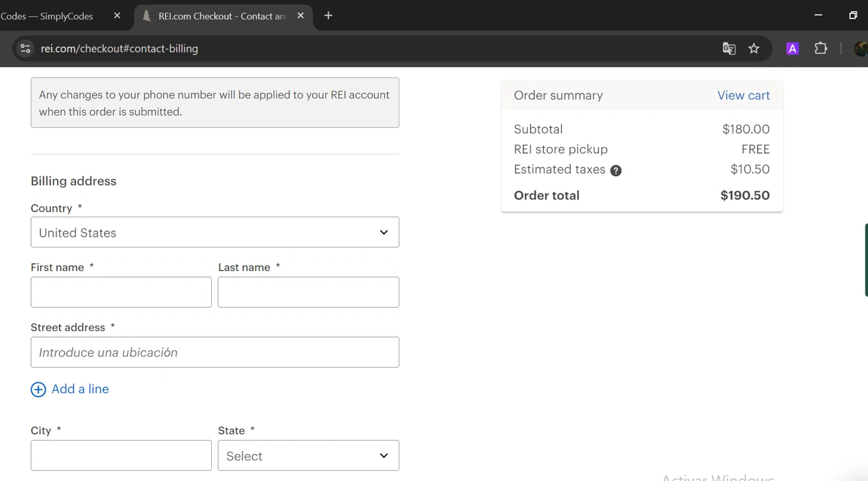This screenshot has width=868, height=481.
Task: Click the plus circle icon beside Add a line
Action: [x=38, y=390]
